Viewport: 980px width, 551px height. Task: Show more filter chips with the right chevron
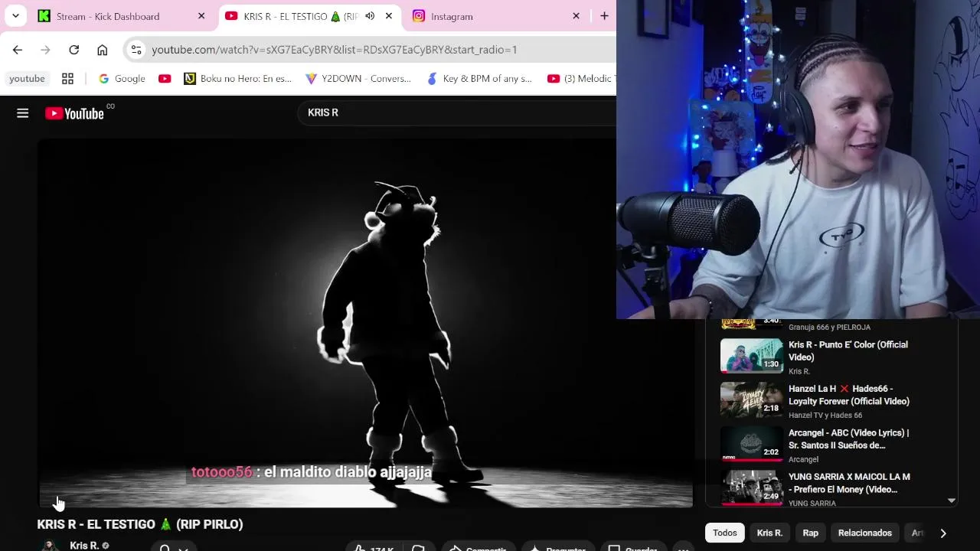pyautogui.click(x=943, y=533)
